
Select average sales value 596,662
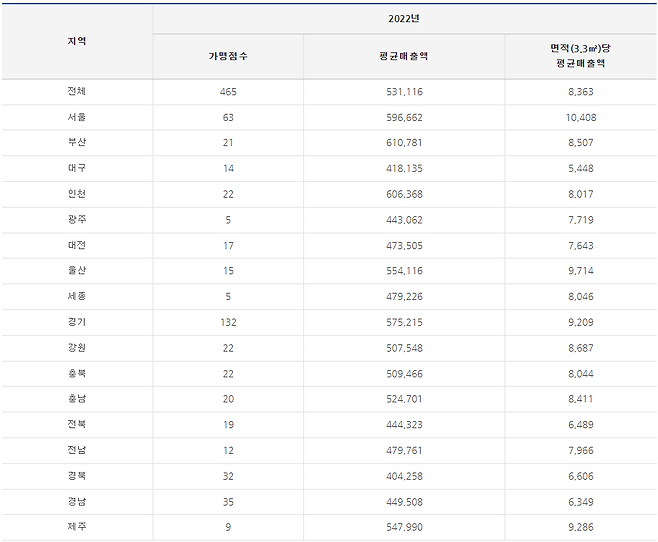click(404, 117)
